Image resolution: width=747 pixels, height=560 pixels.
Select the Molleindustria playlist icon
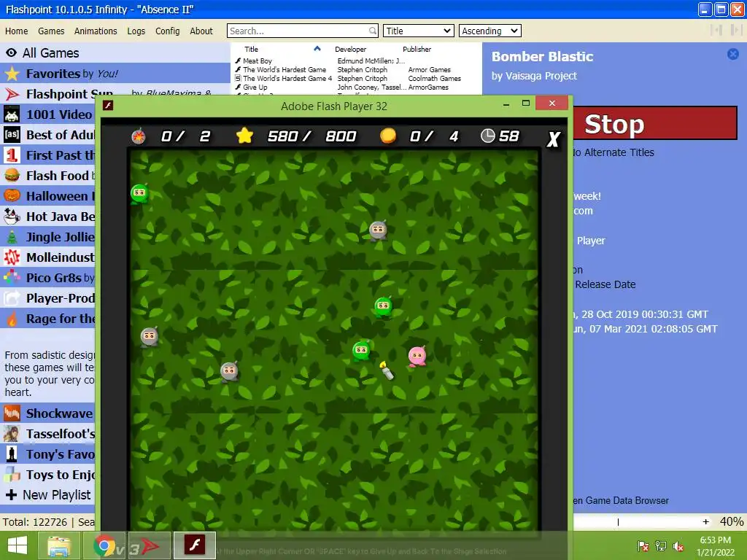[x=12, y=257]
